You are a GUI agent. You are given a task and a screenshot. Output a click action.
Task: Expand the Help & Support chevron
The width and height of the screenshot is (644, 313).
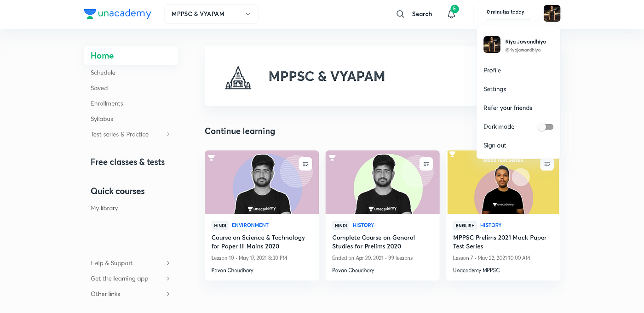168,263
